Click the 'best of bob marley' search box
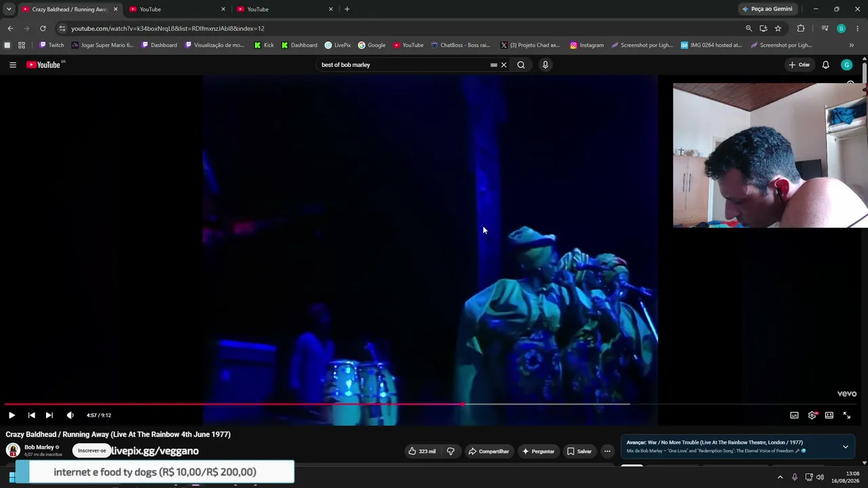Screen dimensions: 868x488 click(x=404, y=65)
